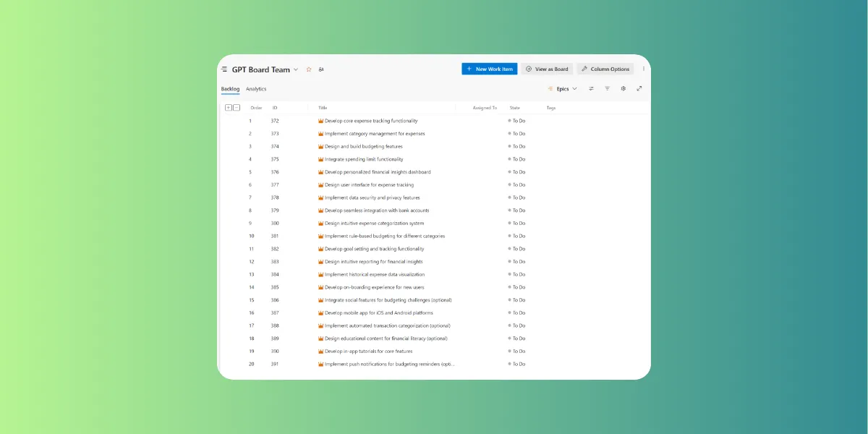Open the Epics backlog level dropdown
This screenshot has width=868, height=434.
563,89
